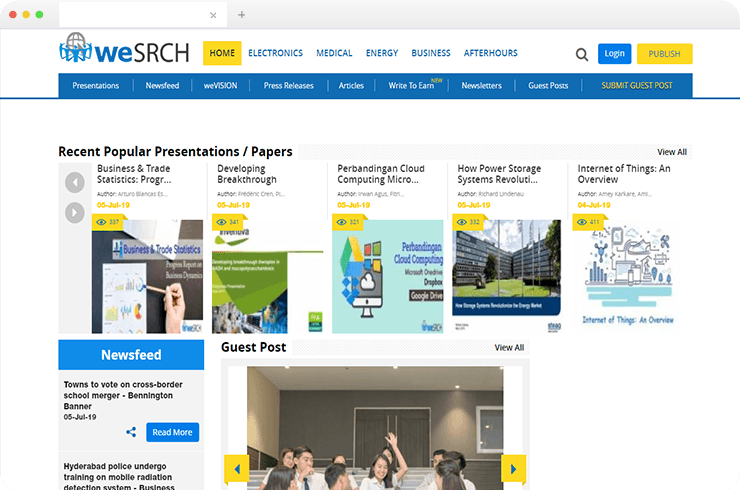740x490 pixels.
Task: Open Write To Earn page
Action: [x=411, y=86]
